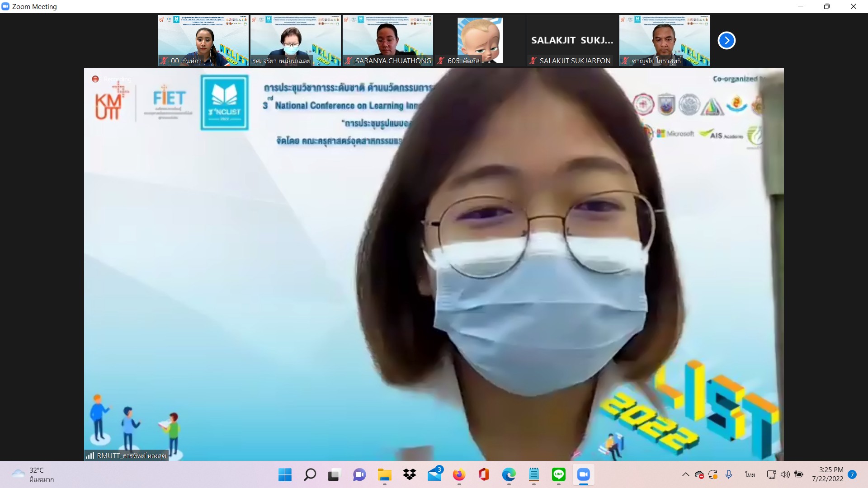Toggle Thai input language indicator
This screenshot has height=488, width=868.
pyautogui.click(x=750, y=474)
